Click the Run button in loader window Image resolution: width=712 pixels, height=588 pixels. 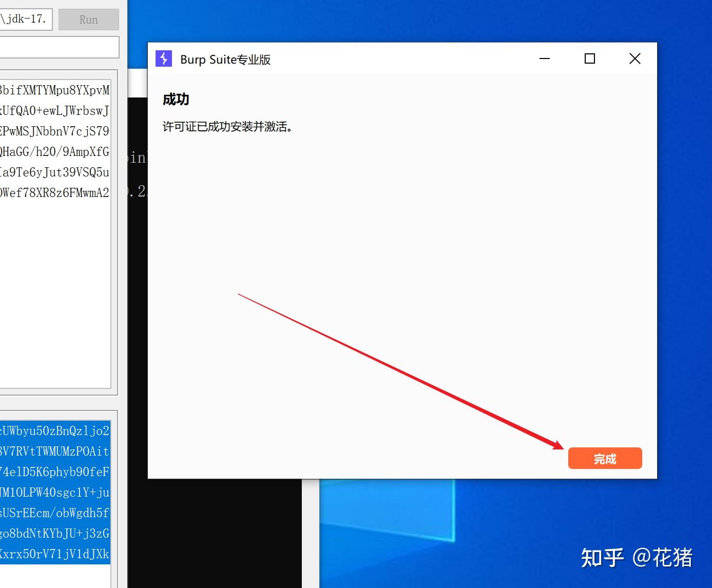point(89,19)
